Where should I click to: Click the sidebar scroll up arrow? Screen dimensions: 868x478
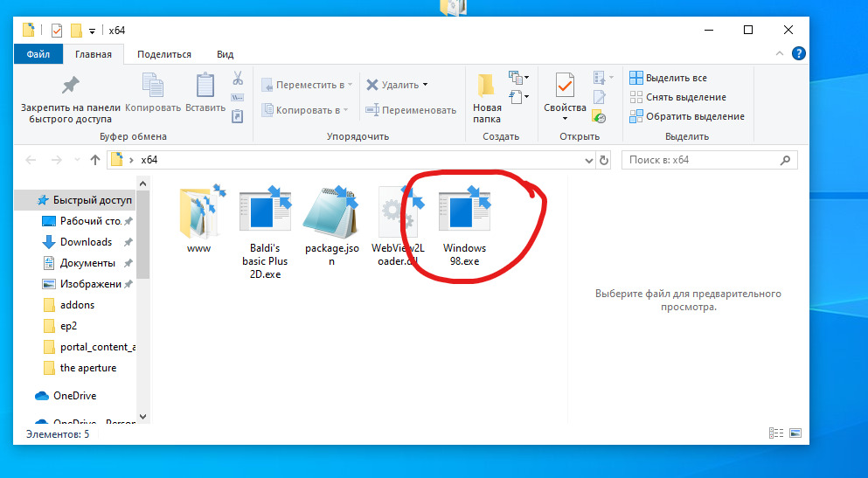(142, 184)
